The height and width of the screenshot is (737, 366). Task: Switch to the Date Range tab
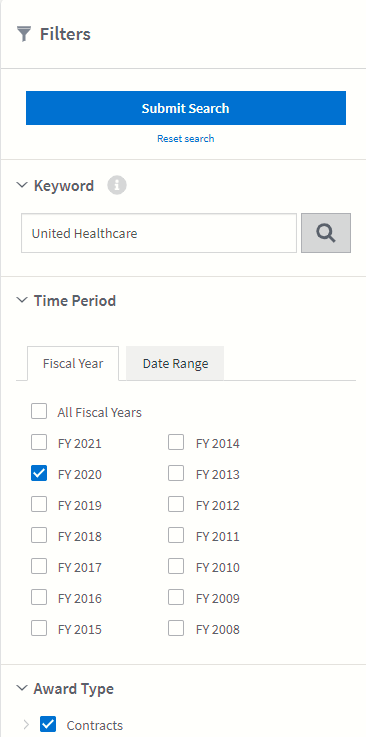pyautogui.click(x=175, y=363)
